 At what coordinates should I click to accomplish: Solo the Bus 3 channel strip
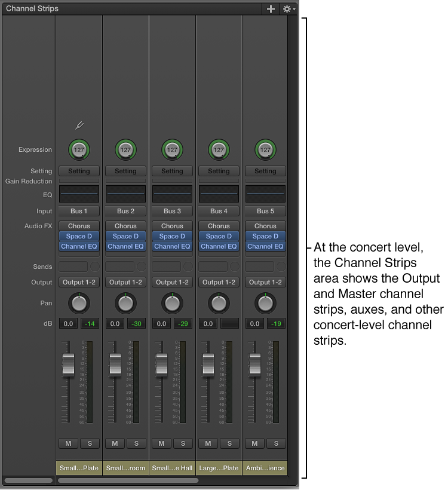point(183,443)
